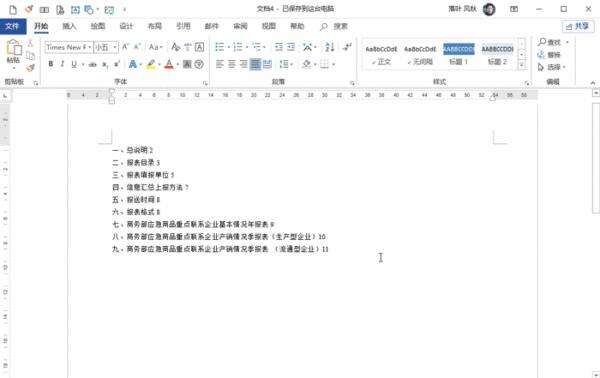Screen dimensions: 600x378
Task: Click the Clear Formatting icon
Action: point(176,47)
